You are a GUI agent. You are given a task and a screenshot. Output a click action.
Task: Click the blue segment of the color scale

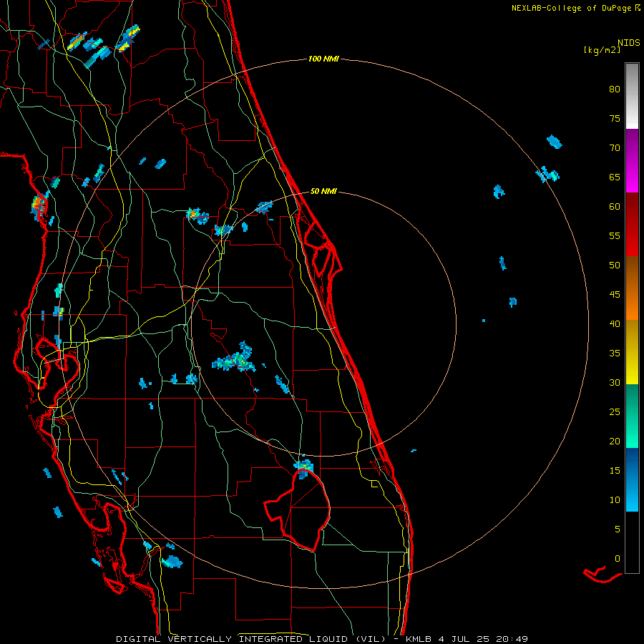point(632,479)
